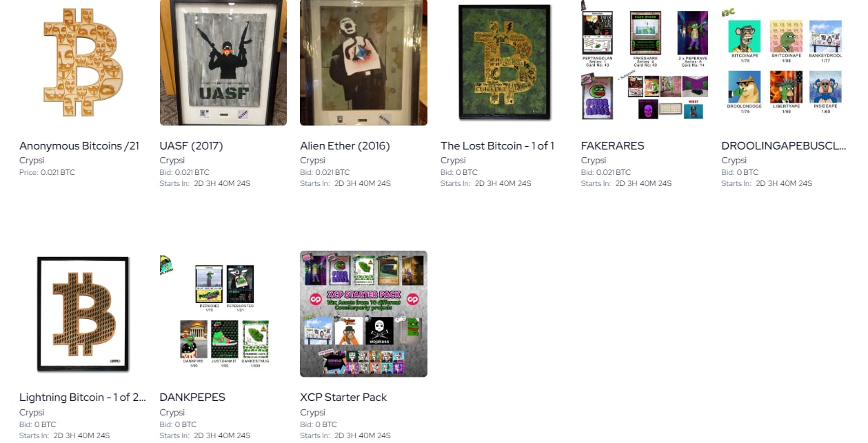Open Crypsi artist link under FAKERARES
Viewport: 868px width, 443px height.
(594, 161)
